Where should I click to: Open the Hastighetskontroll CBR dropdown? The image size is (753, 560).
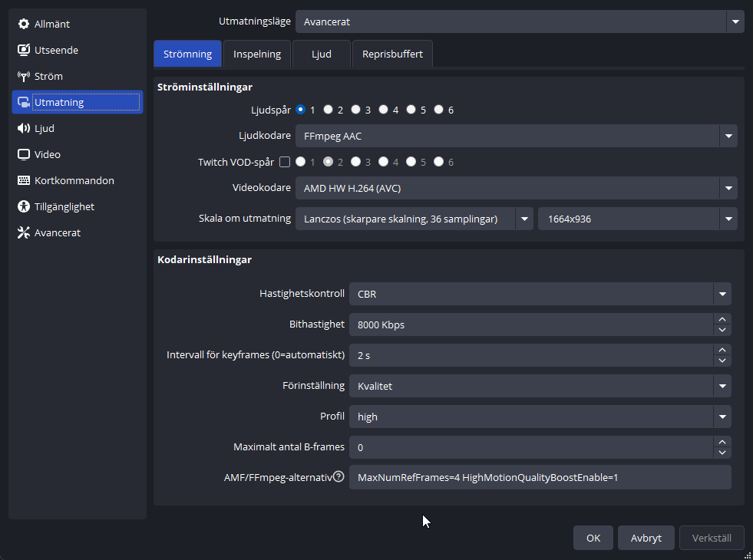722,294
